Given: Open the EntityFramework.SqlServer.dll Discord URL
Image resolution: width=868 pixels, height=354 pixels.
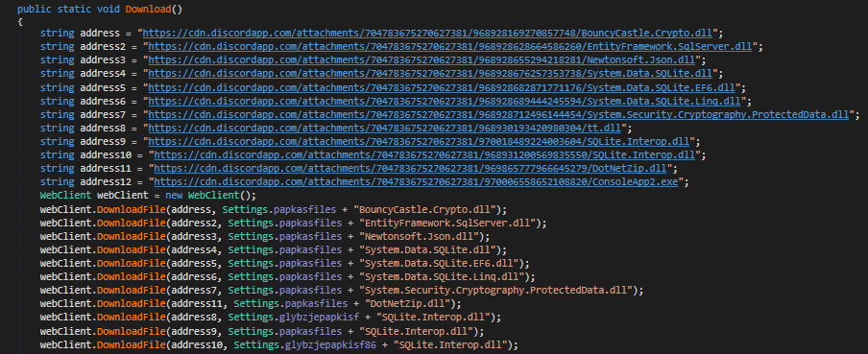Looking at the screenshot, I should (x=450, y=46).
